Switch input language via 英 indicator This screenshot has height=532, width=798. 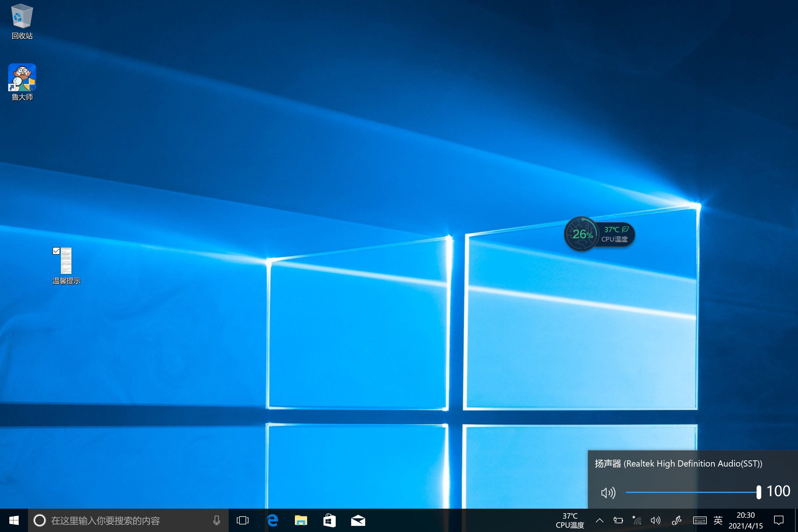(x=718, y=520)
